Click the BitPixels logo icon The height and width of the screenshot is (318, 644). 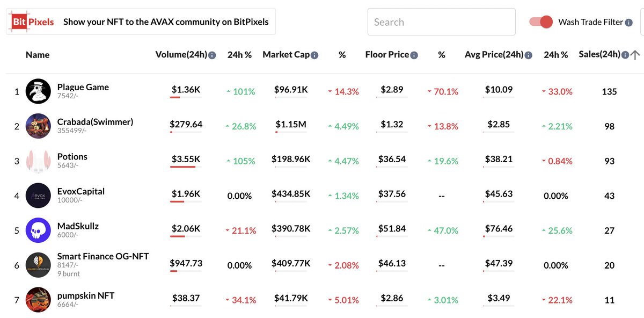click(33, 22)
